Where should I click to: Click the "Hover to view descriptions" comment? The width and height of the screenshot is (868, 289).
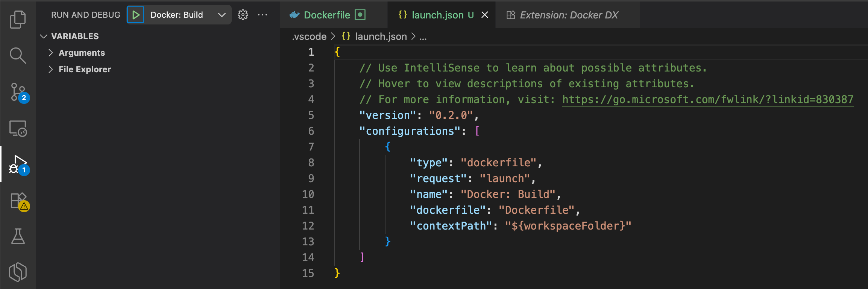pyautogui.click(x=527, y=84)
